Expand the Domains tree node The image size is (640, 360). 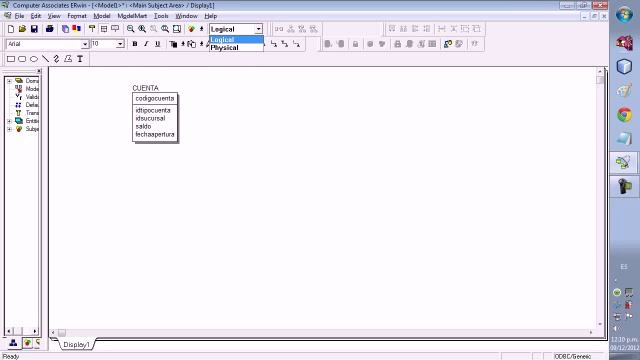(9, 81)
